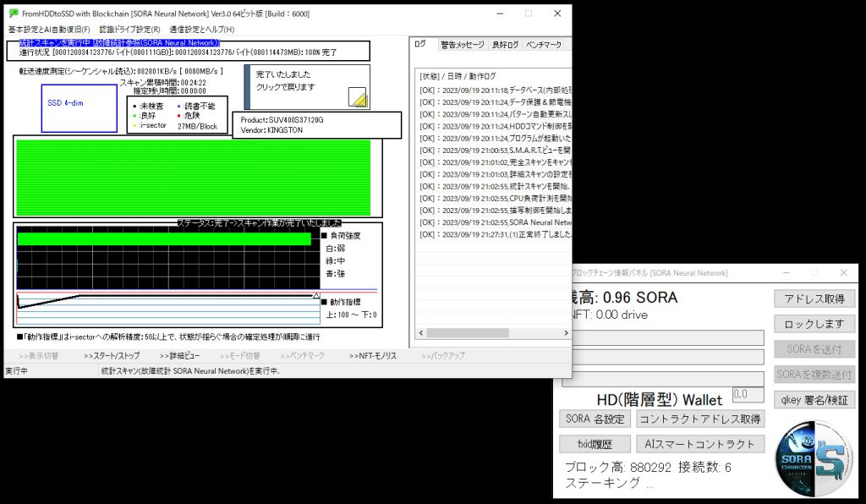The width and height of the screenshot is (866, 504).
Task: Click the 完了いたしました return box
Action: coord(307,87)
